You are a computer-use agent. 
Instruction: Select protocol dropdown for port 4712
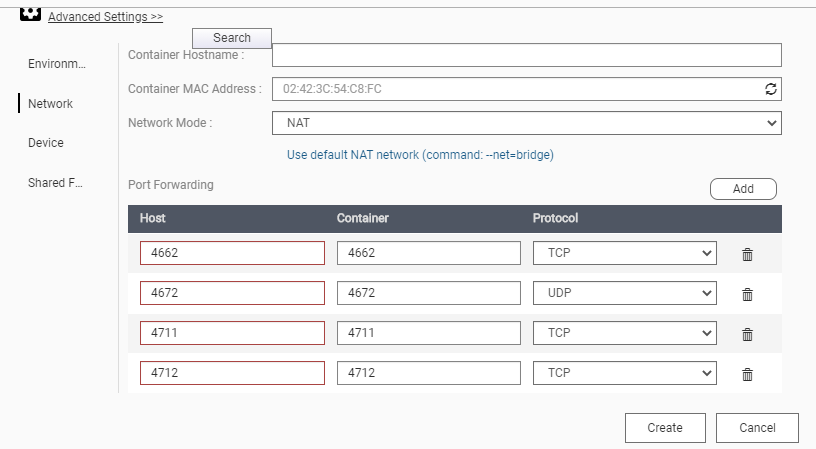pos(624,373)
